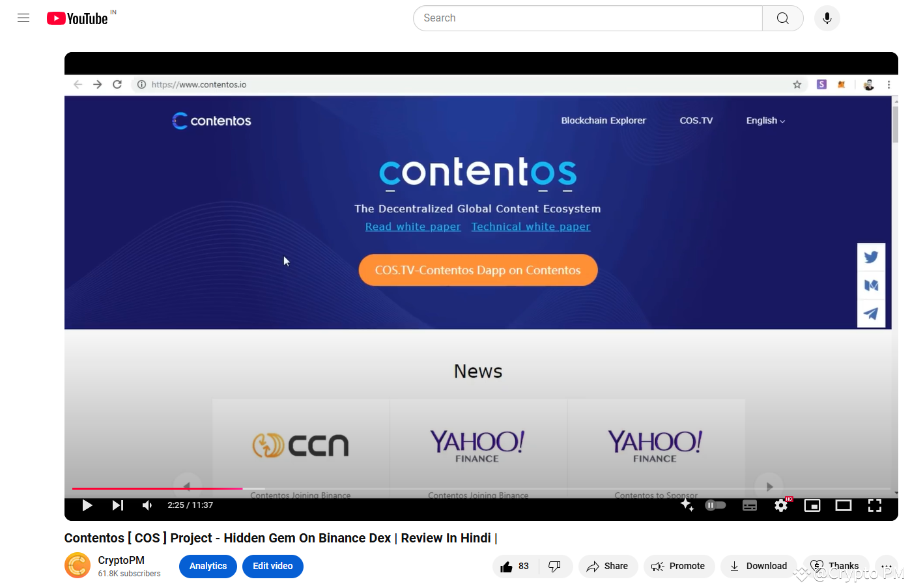This screenshot has width=910, height=588.
Task: Click the Medium icon
Action: tap(871, 285)
